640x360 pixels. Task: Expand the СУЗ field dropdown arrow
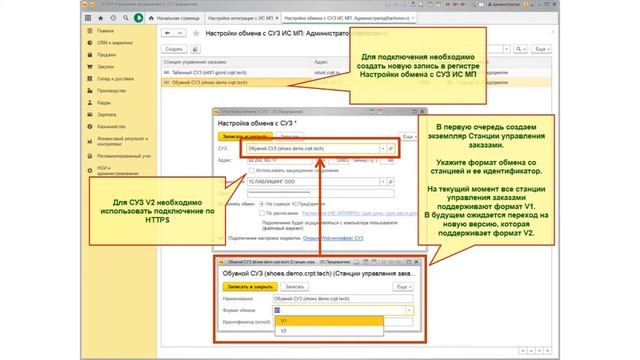(x=383, y=149)
